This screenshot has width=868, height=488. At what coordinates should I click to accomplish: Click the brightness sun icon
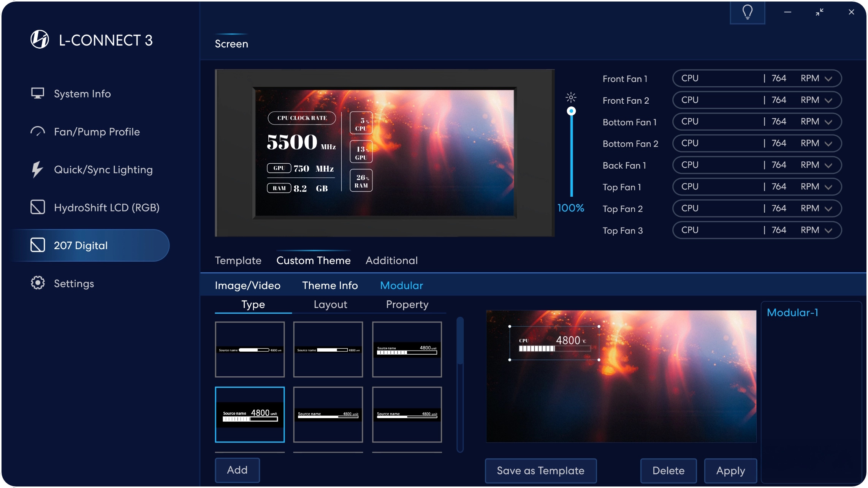coord(571,97)
